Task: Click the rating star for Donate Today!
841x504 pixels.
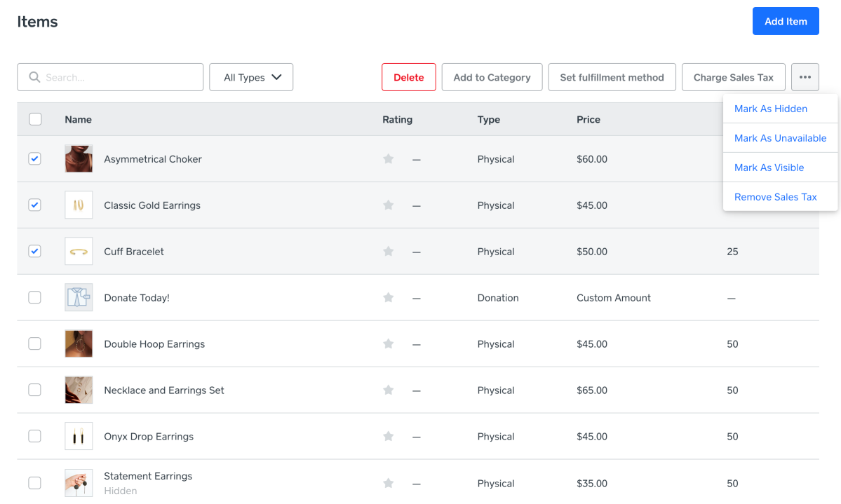Action: (389, 298)
